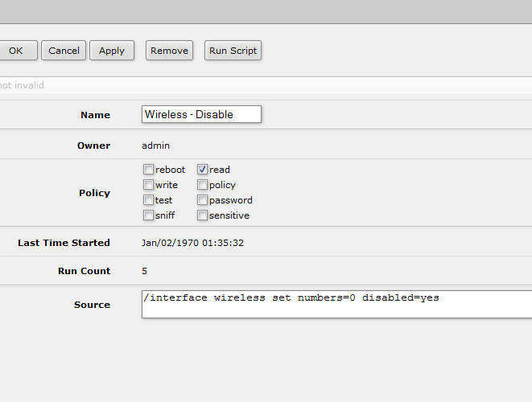Uncheck the read policy checkbox

coord(202,169)
